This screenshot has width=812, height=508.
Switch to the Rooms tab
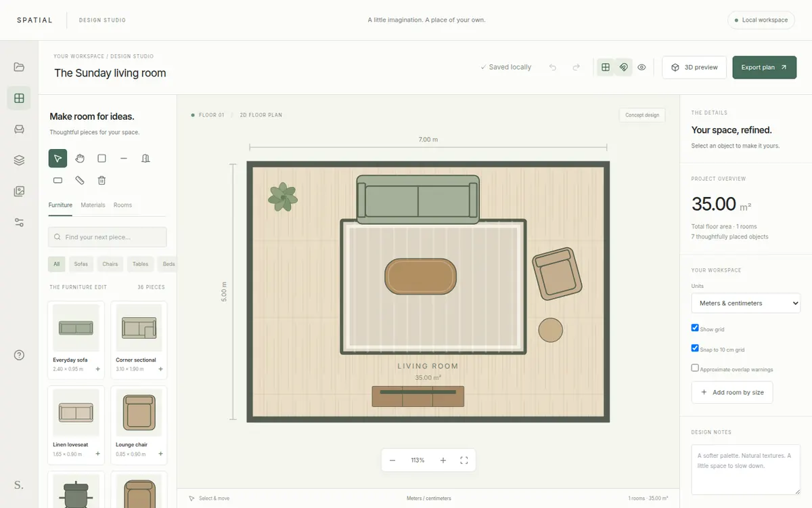tap(122, 205)
